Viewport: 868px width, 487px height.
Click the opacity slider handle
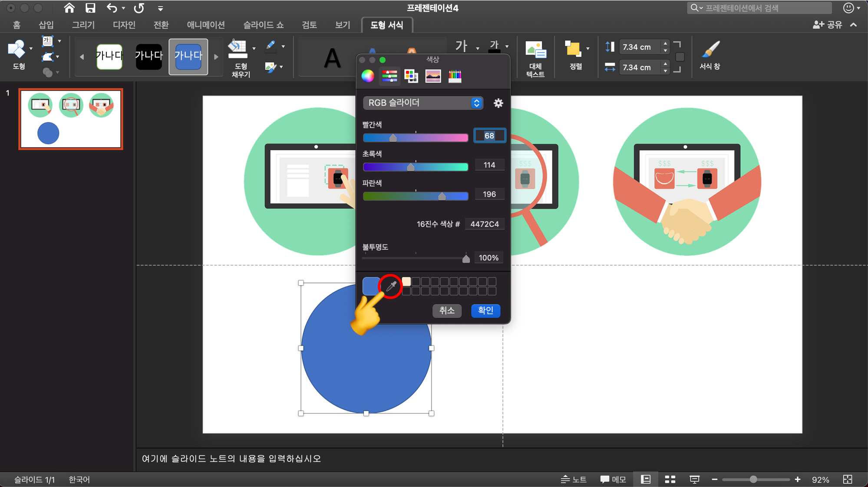[x=466, y=259]
